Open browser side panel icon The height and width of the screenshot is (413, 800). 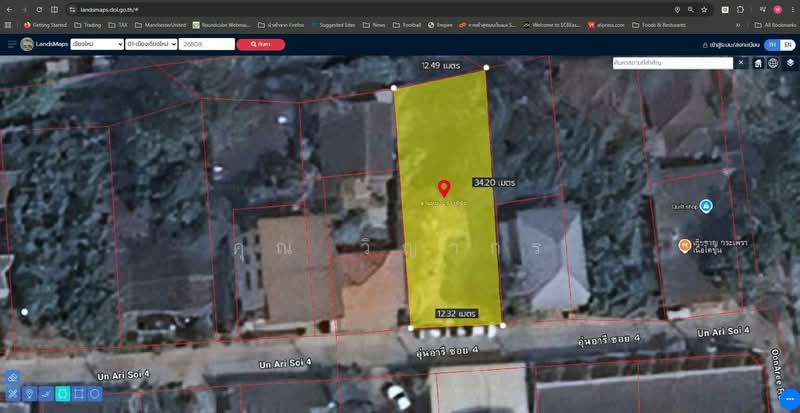[x=55, y=10]
